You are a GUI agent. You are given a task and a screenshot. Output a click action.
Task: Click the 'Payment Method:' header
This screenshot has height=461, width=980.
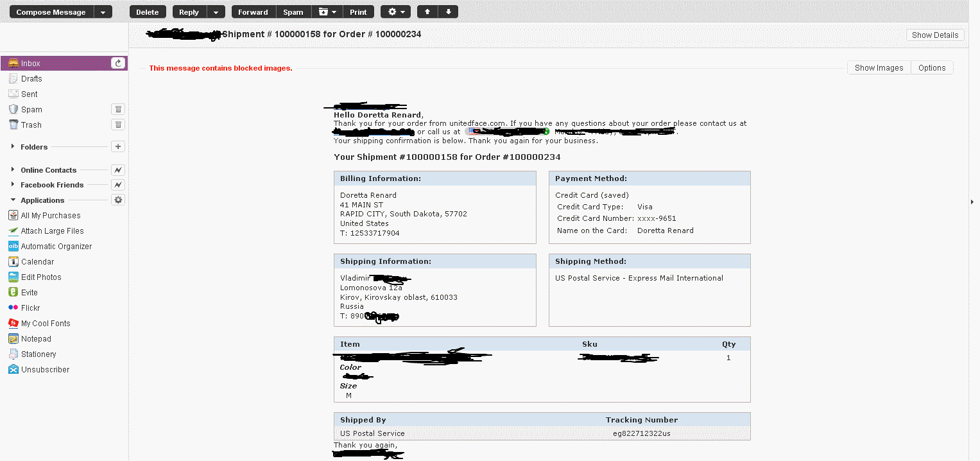click(591, 178)
